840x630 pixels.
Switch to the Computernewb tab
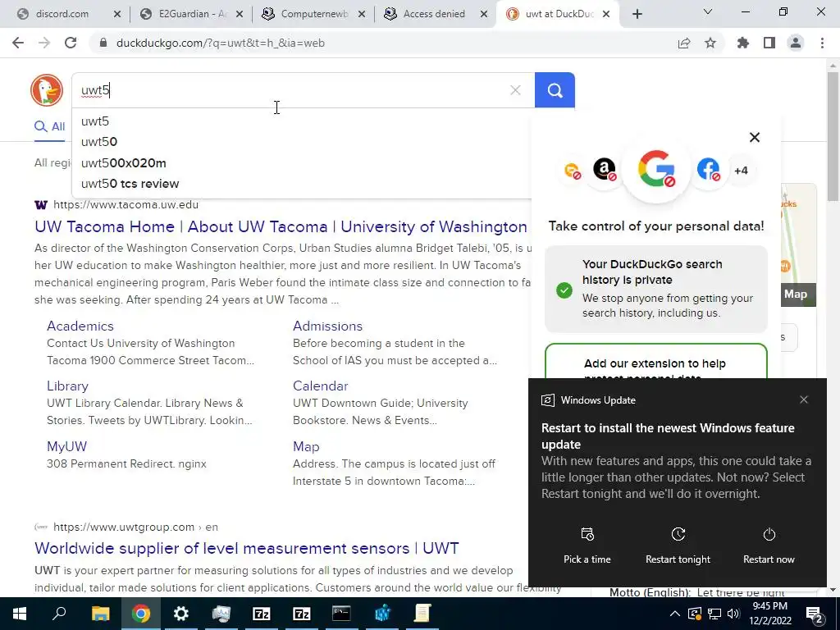point(307,14)
